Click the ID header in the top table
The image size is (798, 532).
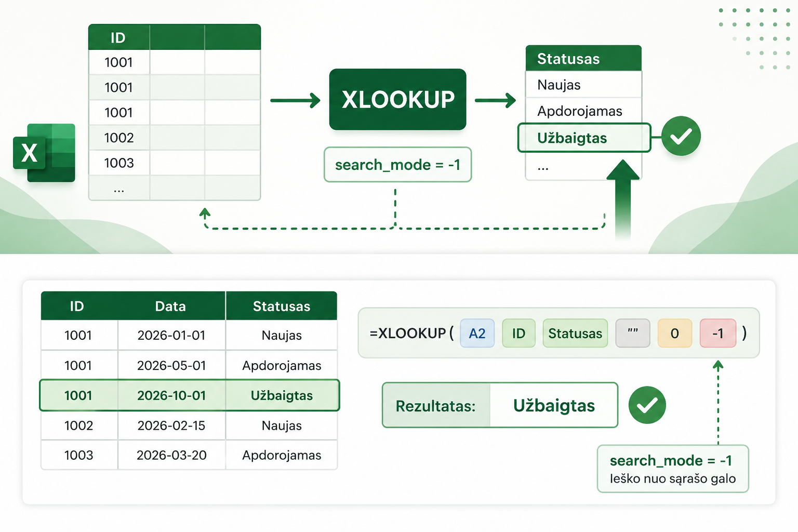[x=118, y=37]
